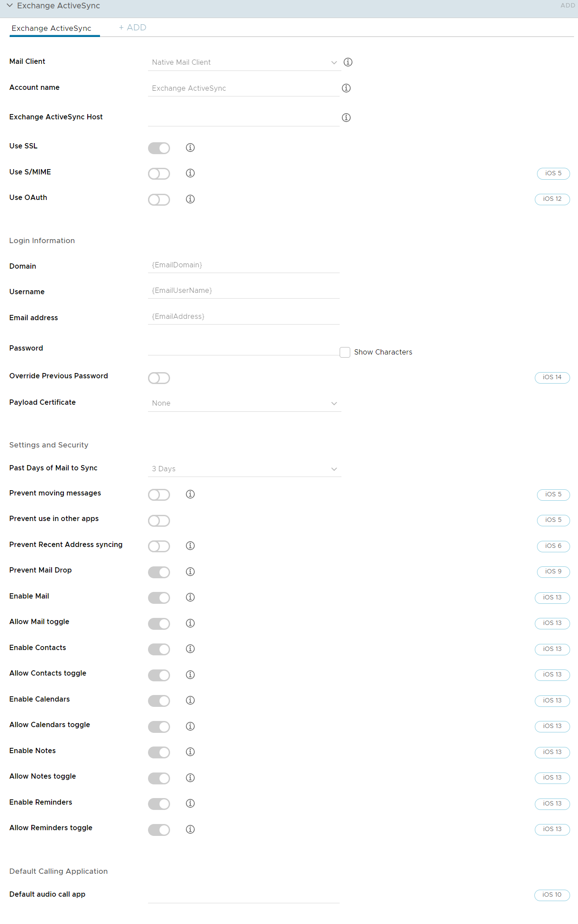Click the info icon for Account name
Image resolution: width=578 pixels, height=924 pixels.
(x=346, y=88)
